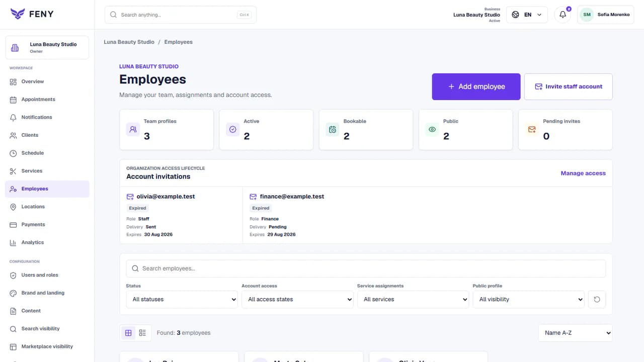Click the Bookable calendar stat icon
The image size is (644, 362).
pyautogui.click(x=333, y=130)
